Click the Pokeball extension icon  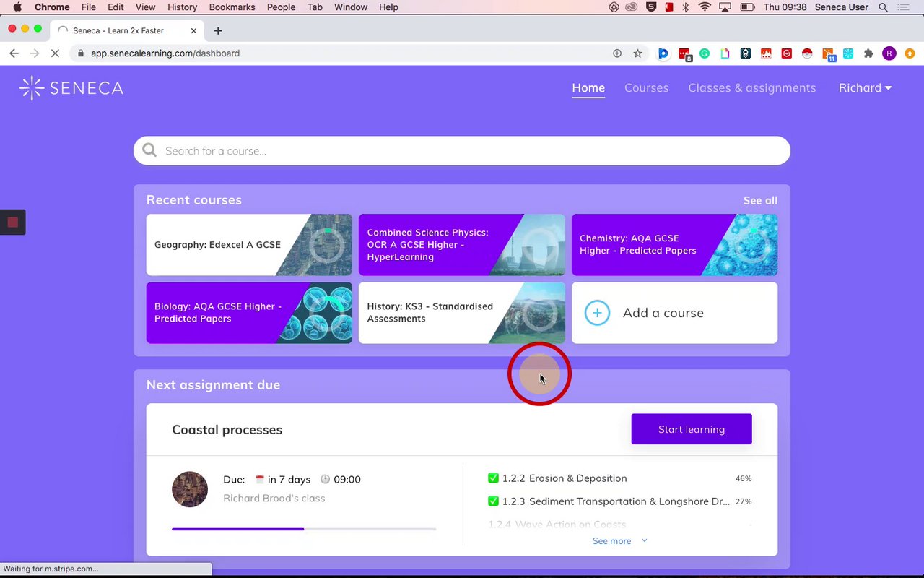pyautogui.click(x=807, y=53)
